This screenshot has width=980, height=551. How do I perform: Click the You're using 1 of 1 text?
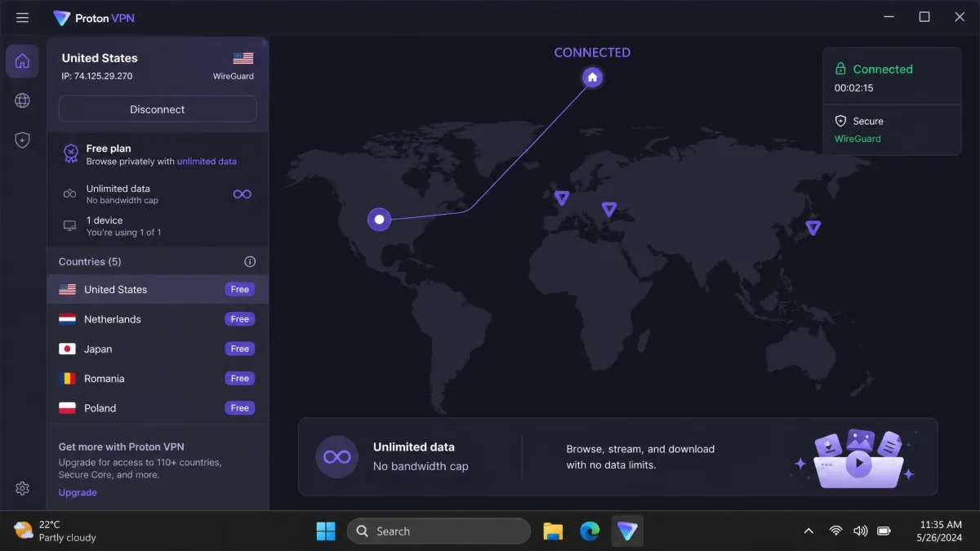pyautogui.click(x=124, y=233)
